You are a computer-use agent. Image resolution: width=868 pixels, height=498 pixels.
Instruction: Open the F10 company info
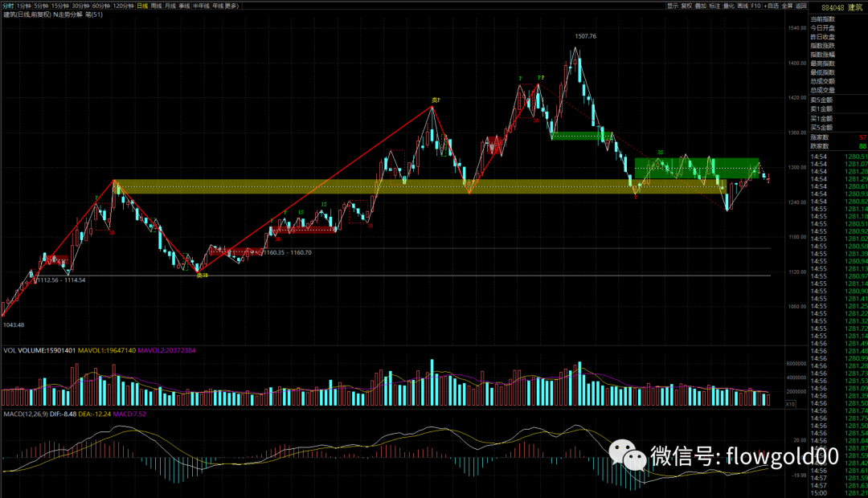[x=756, y=6]
